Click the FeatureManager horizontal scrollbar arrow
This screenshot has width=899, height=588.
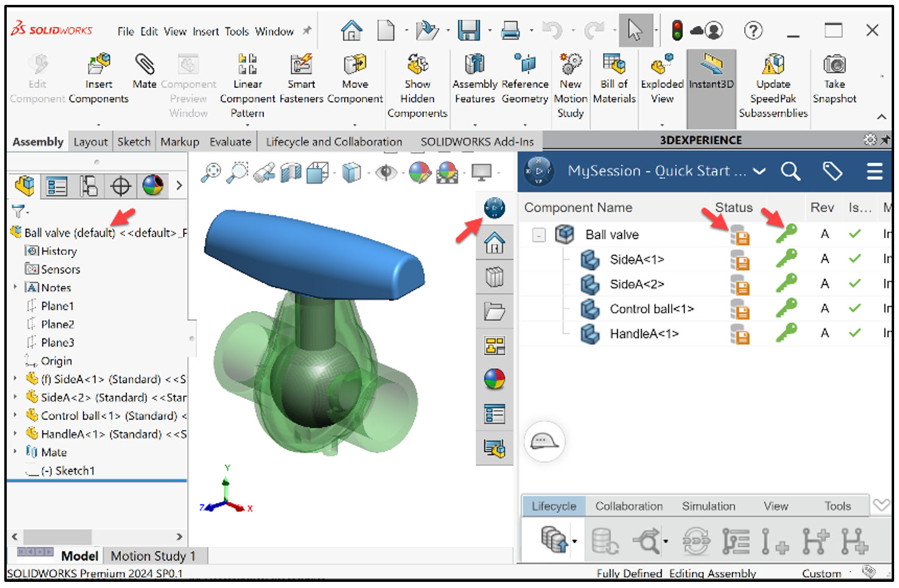tap(180, 537)
